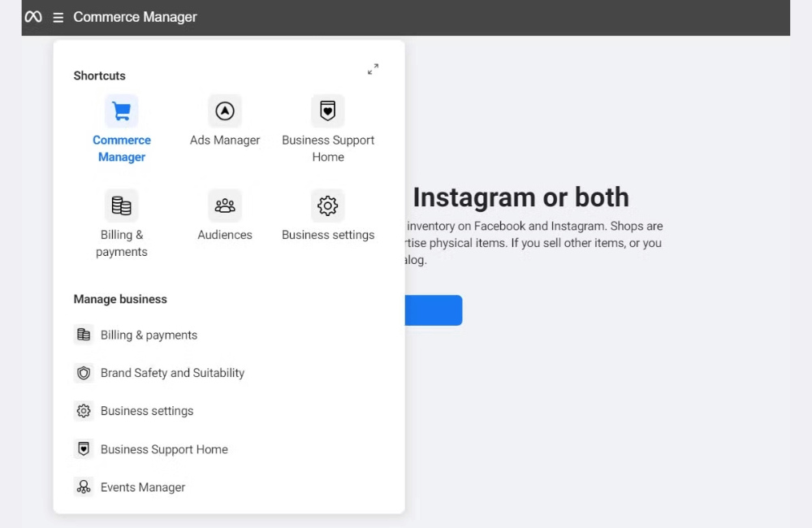Click the Shortcuts section heading
This screenshot has width=812, height=528.
(99, 76)
